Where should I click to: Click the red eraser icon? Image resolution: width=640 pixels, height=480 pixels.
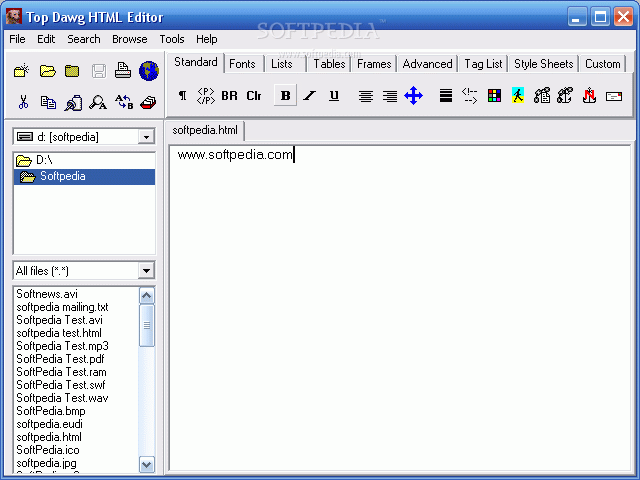(148, 102)
